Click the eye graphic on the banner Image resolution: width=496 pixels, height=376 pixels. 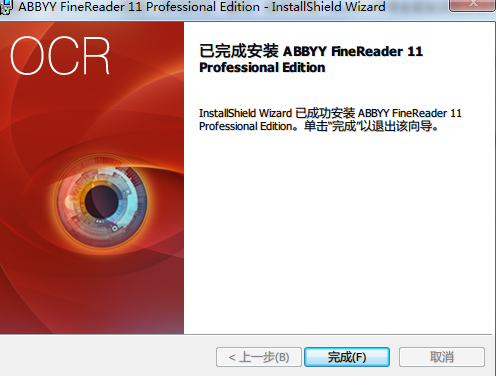pyautogui.click(x=101, y=201)
